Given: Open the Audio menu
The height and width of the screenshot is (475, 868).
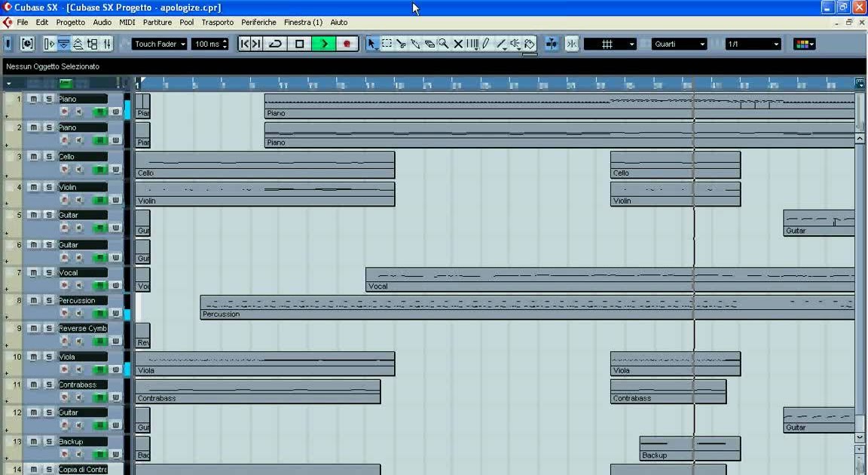Looking at the screenshot, I should click(x=102, y=22).
